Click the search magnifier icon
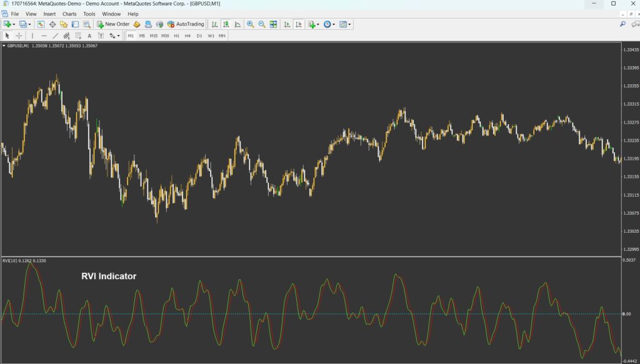640x364 pixels. click(x=622, y=24)
